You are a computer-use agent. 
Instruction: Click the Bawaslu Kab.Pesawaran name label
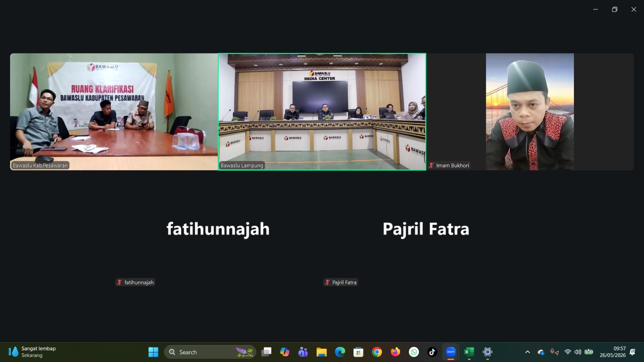click(x=40, y=165)
